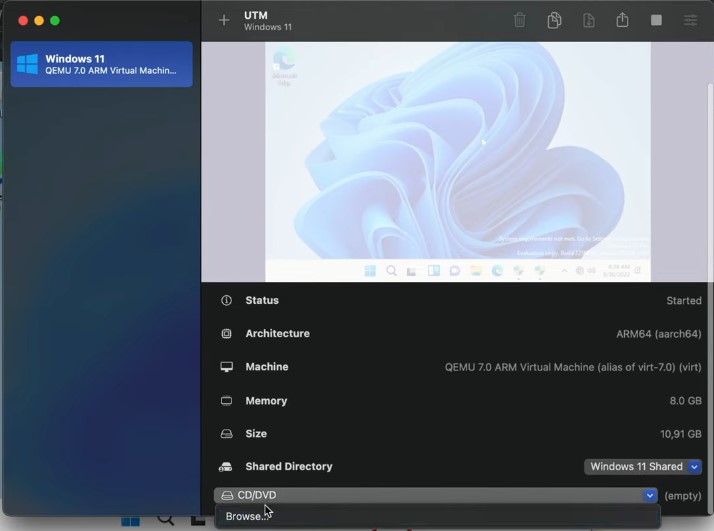Select Windows 11 VM in the sidebar
The width and height of the screenshot is (714, 531).
(102, 64)
